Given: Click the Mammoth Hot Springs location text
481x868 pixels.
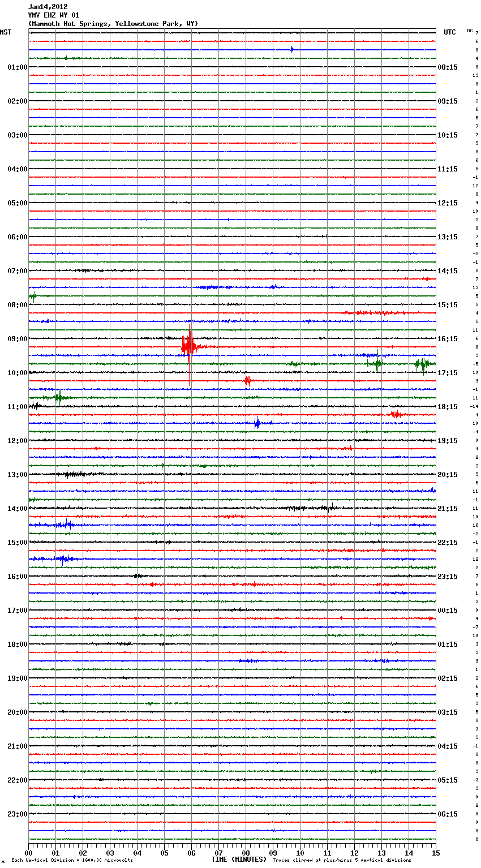Looking at the screenshot, I should tap(113, 24).
